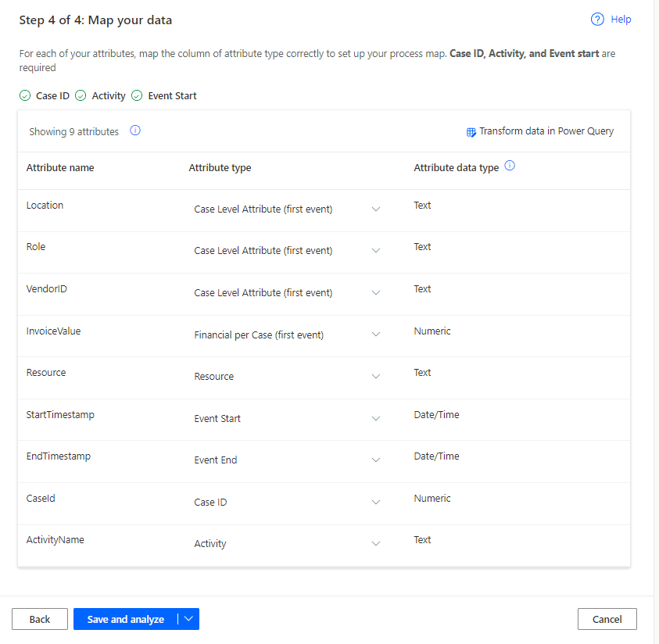The height and width of the screenshot is (644, 659).
Task: Open the StartTimestamp Event Start dropdown
Action: click(376, 418)
